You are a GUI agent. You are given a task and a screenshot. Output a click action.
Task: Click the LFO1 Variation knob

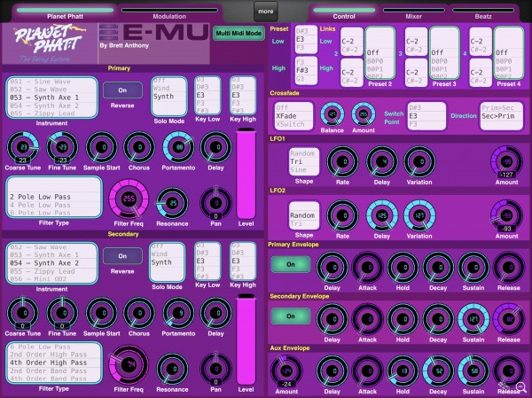[x=419, y=162]
